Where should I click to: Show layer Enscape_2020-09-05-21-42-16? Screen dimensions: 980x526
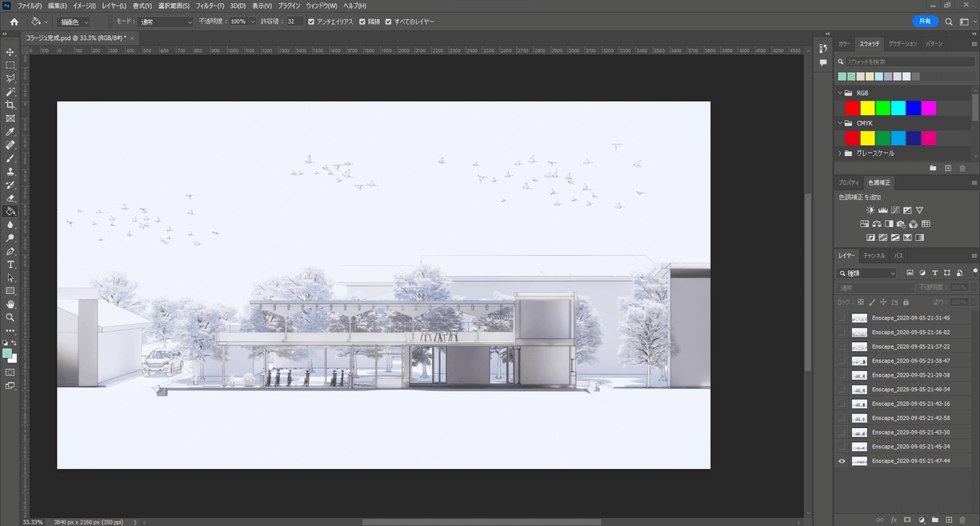pyautogui.click(x=842, y=403)
